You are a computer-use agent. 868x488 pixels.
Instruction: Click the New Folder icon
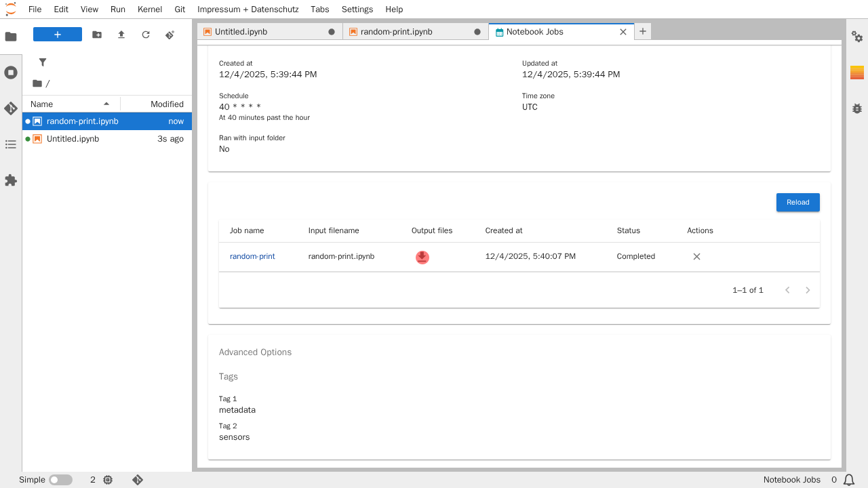(97, 35)
